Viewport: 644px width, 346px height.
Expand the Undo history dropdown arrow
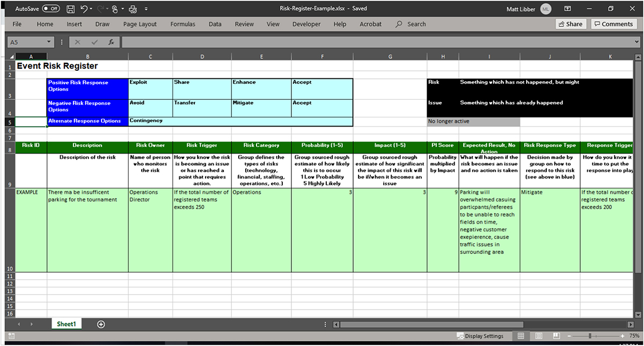pyautogui.click(x=91, y=9)
